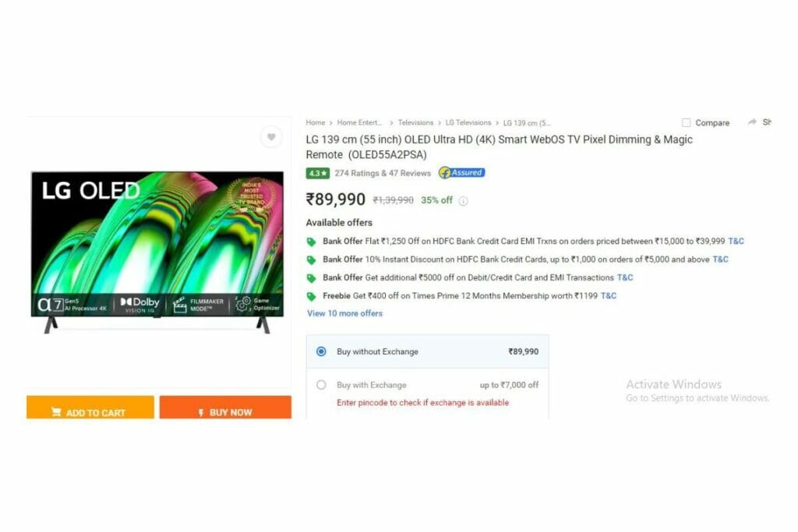Click the price info icon beside 35% off
Image resolution: width=798 pixels, height=532 pixels.
[463, 201]
